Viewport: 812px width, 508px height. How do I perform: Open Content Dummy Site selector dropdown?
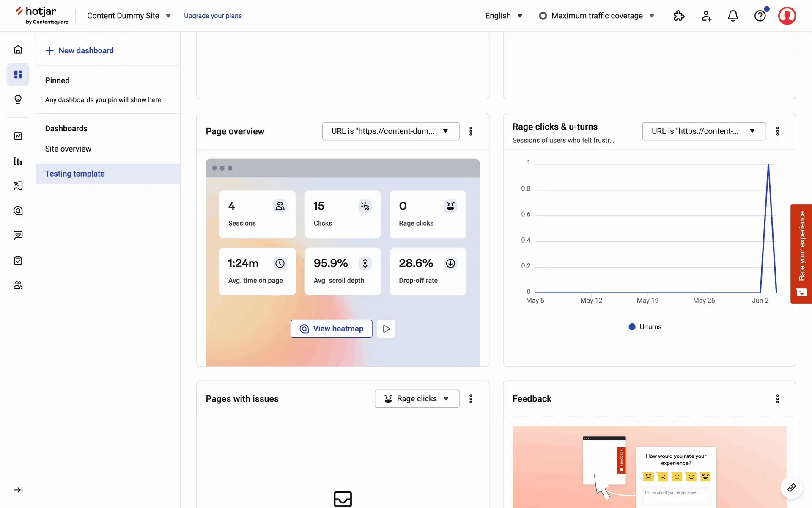point(129,16)
